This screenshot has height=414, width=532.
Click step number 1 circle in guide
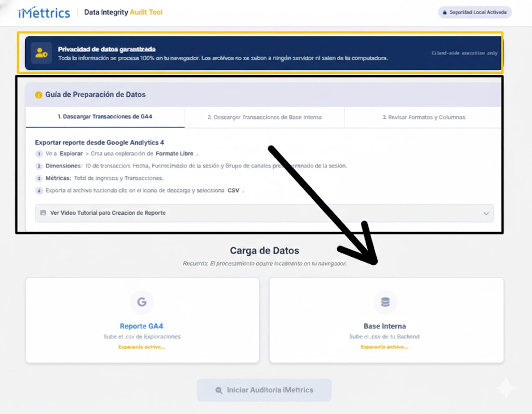(x=38, y=154)
